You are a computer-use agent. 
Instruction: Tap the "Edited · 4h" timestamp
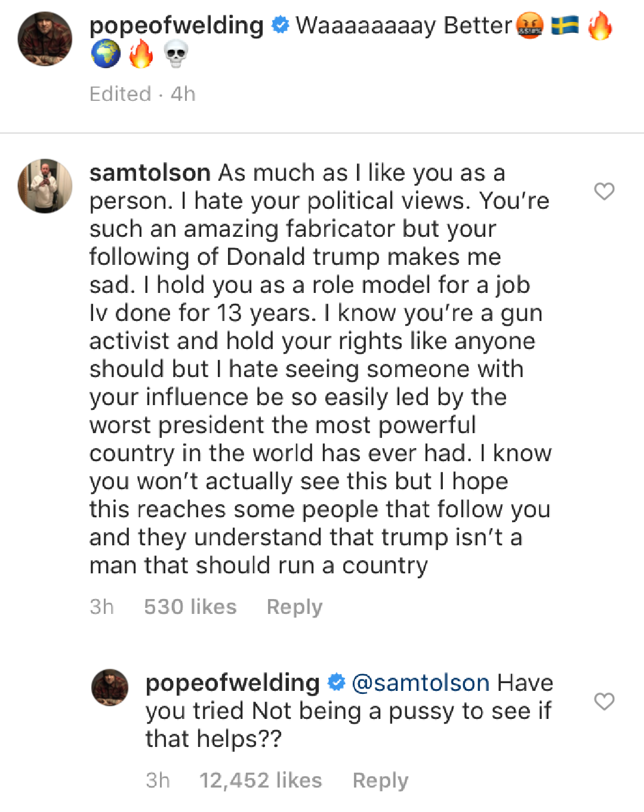tap(142, 94)
